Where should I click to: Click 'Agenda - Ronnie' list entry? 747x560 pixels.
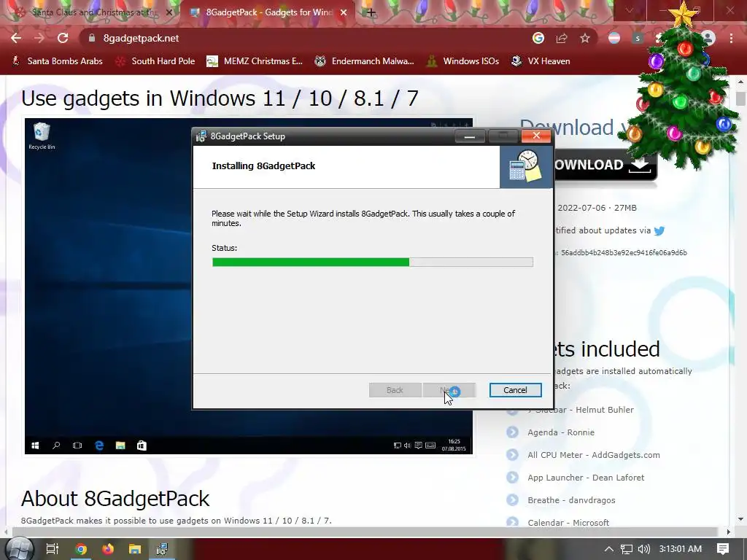[561, 432]
